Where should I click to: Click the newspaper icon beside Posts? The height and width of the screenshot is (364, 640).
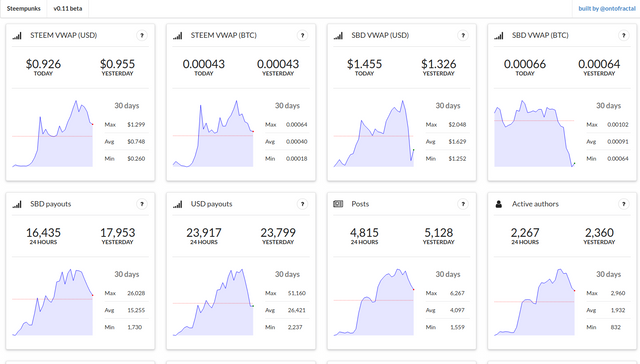tap(338, 204)
